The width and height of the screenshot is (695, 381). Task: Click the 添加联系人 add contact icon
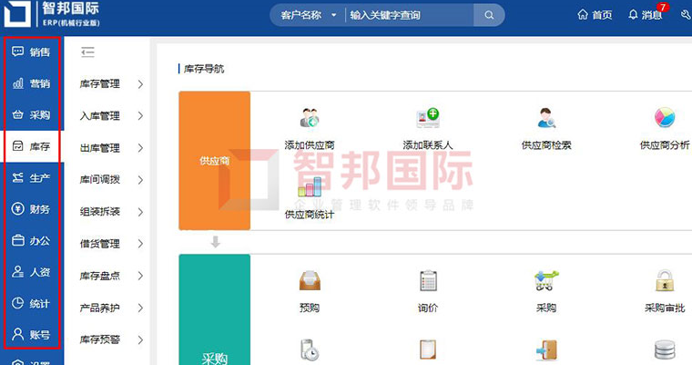[428, 118]
